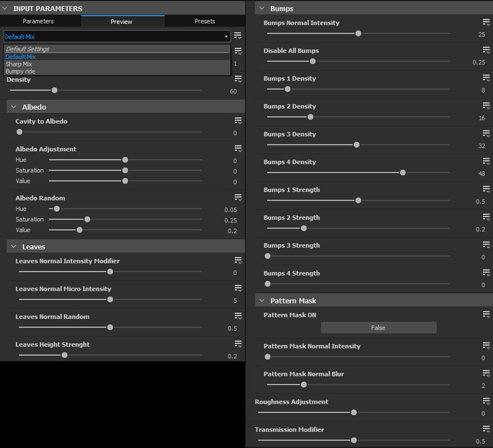The image size is (493, 448).
Task: Choose Bumpy ride preset option
Action: 20,72
